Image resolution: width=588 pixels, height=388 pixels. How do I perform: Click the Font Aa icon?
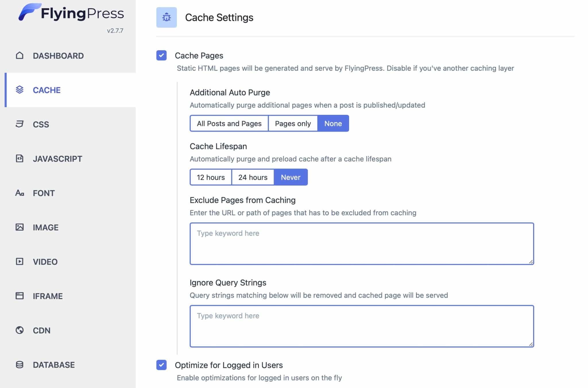20,193
